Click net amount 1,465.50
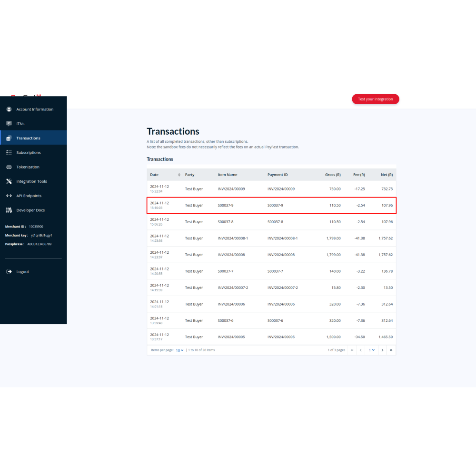 [386, 337]
